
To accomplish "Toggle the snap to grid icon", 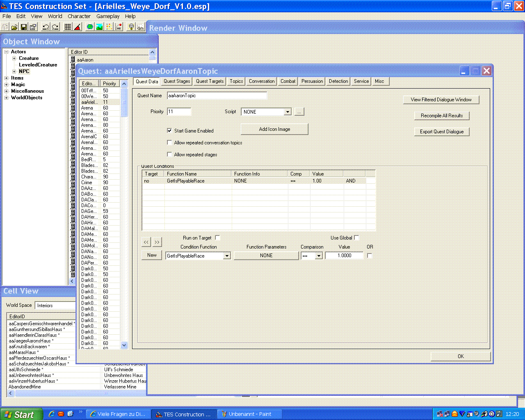I will 68,27.
